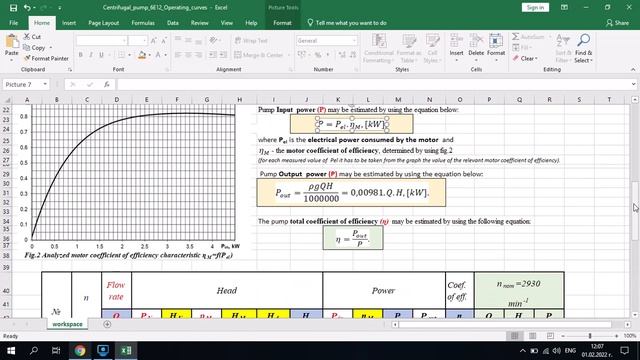Open Find & Select menu
Viewport: 640px width, 360px height.
click(583, 49)
